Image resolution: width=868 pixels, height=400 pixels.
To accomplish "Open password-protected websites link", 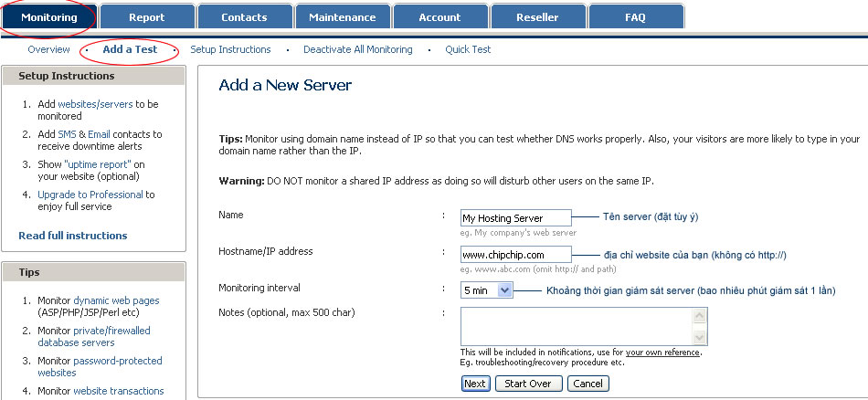I will click(101, 366).
